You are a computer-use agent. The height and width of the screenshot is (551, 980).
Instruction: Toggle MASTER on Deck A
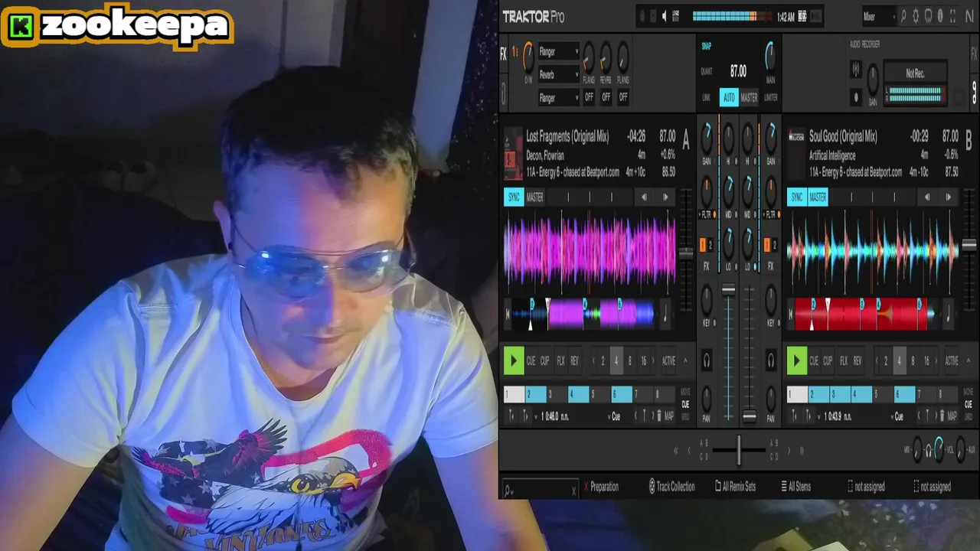coord(534,197)
